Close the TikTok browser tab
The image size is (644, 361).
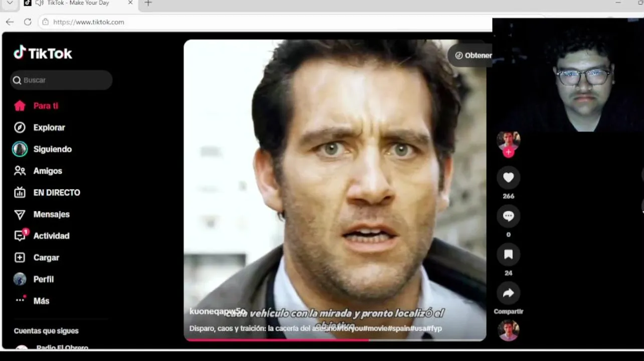click(130, 3)
